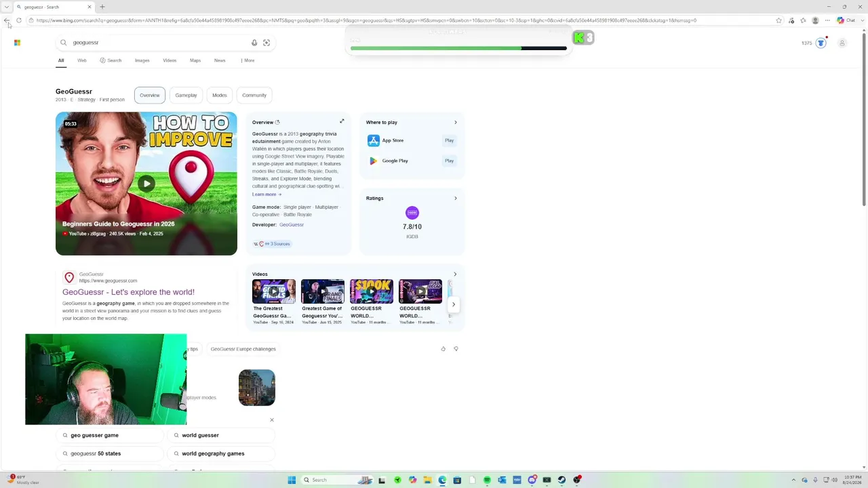Give thumbs up feedback on the answer
This screenshot has width=868, height=488.
(443, 349)
